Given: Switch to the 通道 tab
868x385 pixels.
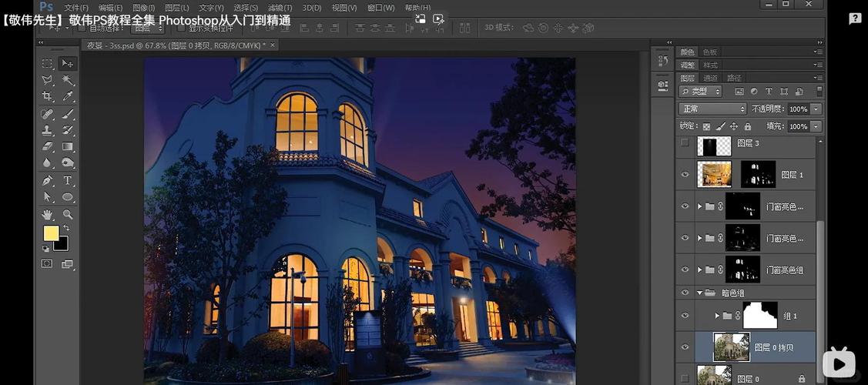Looking at the screenshot, I should coord(710,78).
